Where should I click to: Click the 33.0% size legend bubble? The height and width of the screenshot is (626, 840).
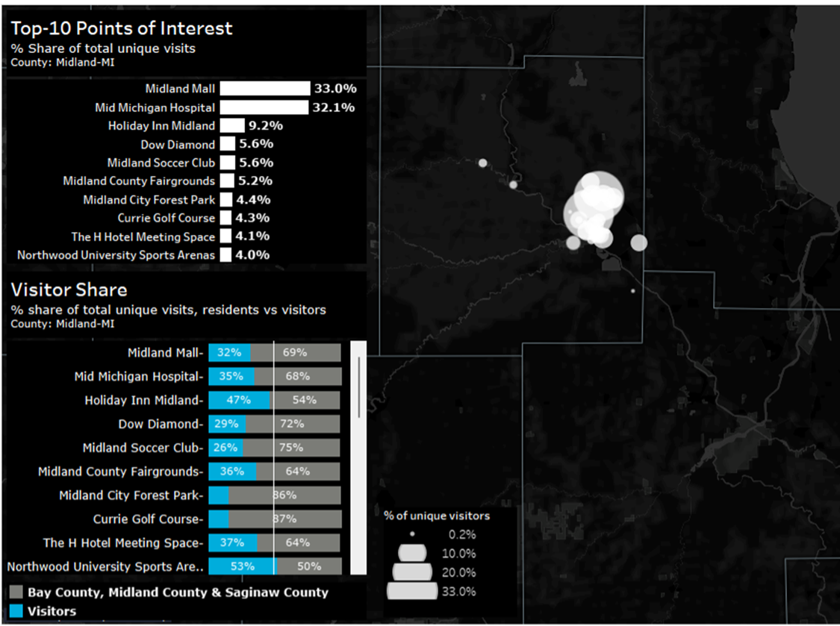[411, 591]
